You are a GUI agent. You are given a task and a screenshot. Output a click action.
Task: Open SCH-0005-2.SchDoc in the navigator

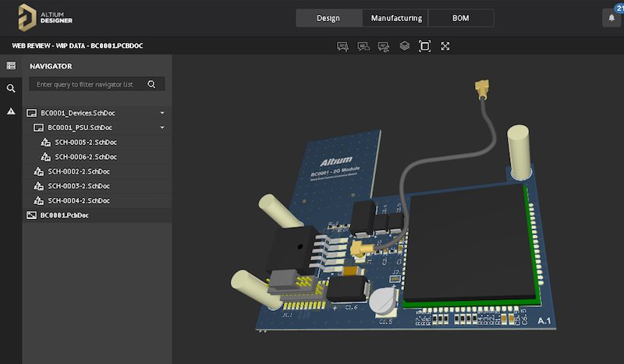click(x=86, y=143)
